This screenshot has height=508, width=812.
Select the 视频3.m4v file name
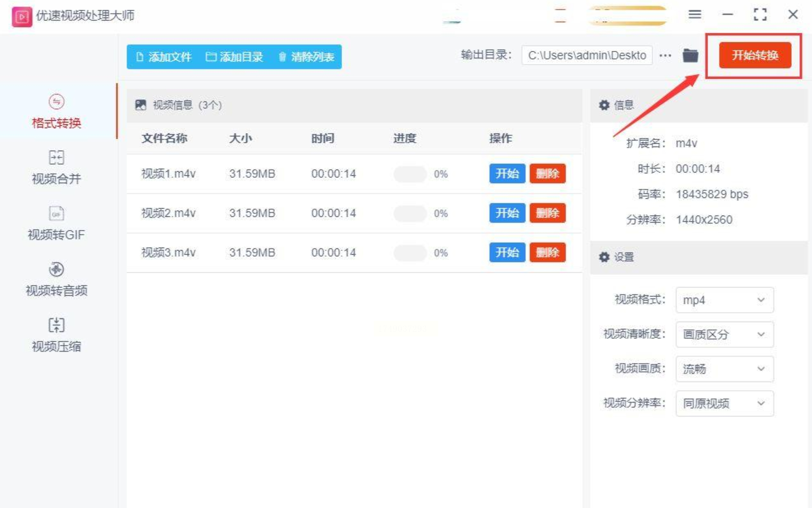(168, 253)
